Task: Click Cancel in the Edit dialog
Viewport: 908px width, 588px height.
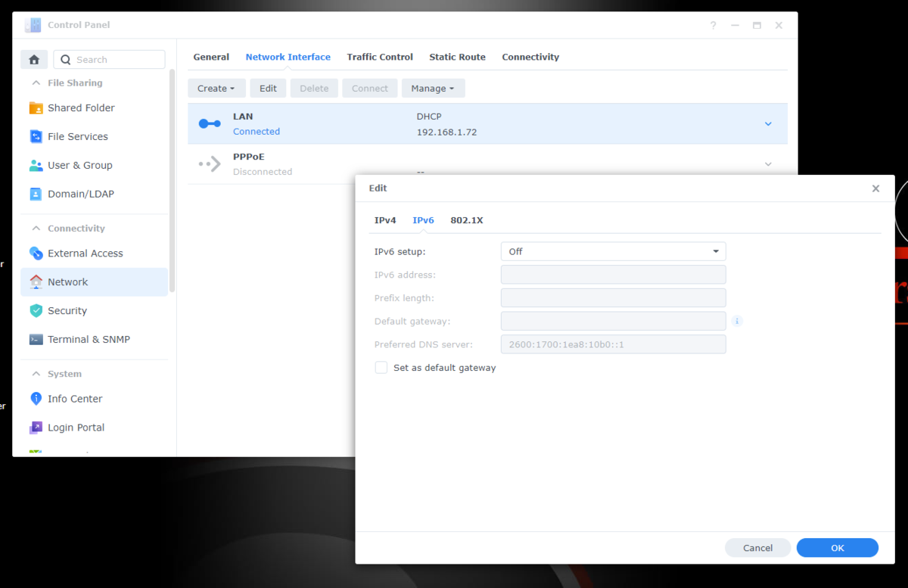Action: pyautogui.click(x=757, y=548)
